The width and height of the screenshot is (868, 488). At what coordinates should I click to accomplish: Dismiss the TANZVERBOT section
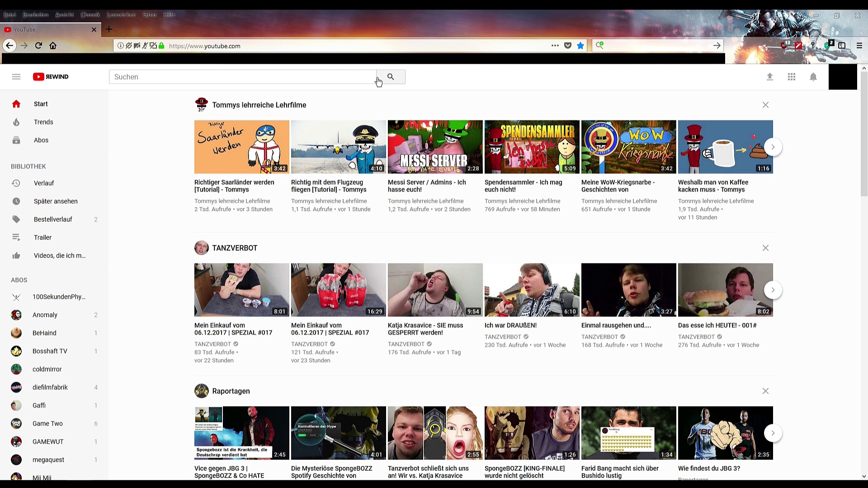(x=765, y=248)
